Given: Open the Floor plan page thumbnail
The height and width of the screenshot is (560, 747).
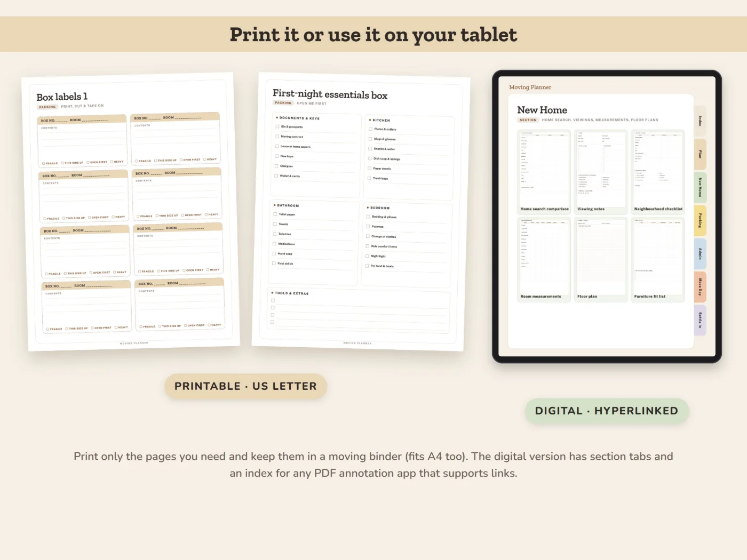Looking at the screenshot, I should [601, 259].
